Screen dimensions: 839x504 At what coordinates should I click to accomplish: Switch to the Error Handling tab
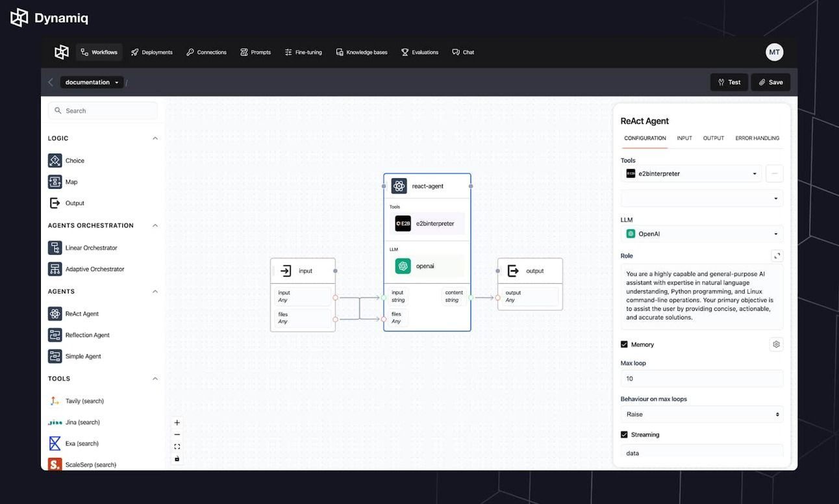coord(757,138)
